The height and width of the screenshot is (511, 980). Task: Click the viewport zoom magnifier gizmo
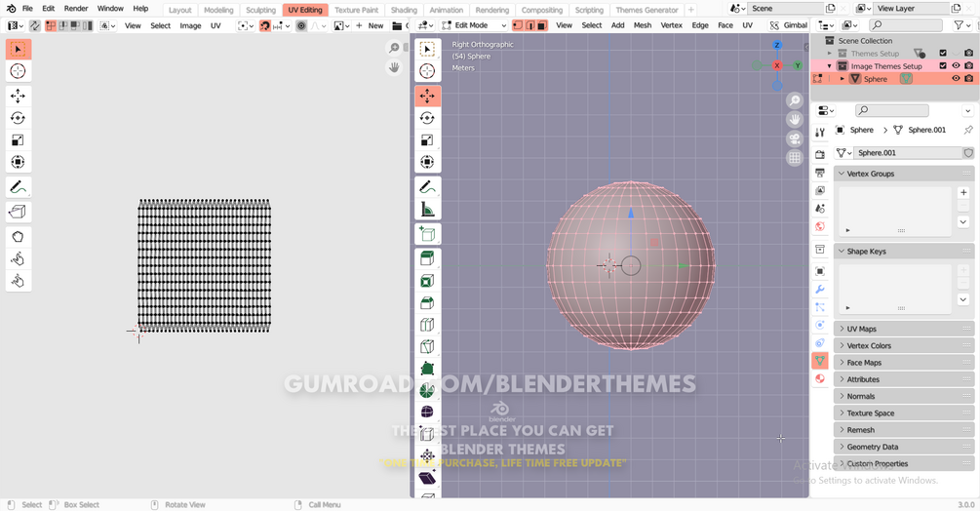click(x=795, y=100)
